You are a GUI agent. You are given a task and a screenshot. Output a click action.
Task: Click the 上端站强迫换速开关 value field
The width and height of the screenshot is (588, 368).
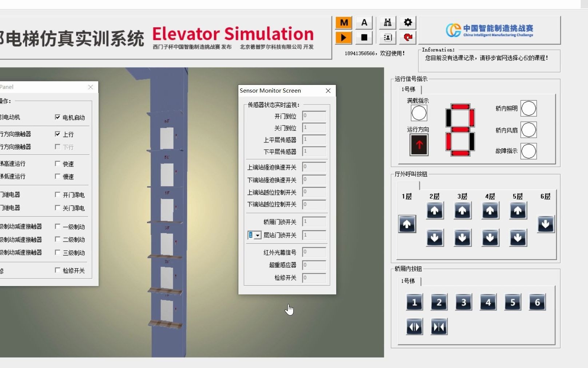coord(314,167)
